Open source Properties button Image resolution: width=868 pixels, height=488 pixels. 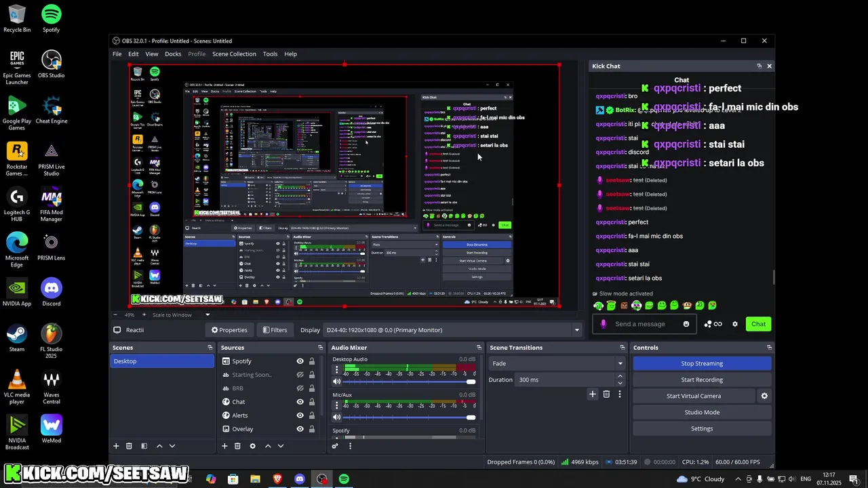[229, 330]
